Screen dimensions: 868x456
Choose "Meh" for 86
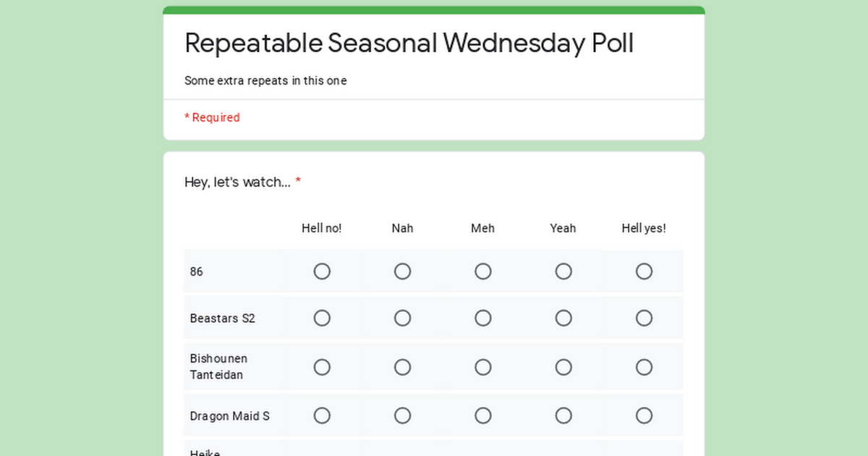click(x=482, y=271)
